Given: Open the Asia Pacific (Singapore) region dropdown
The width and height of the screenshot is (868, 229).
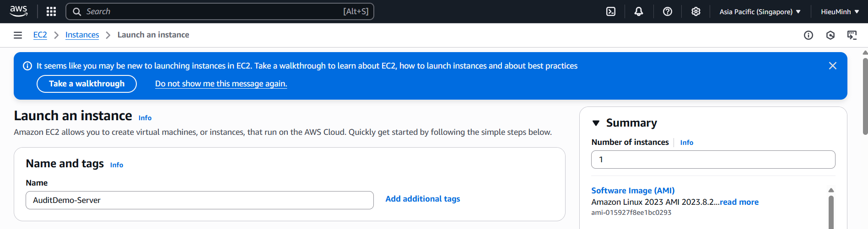Looking at the screenshot, I should [760, 12].
